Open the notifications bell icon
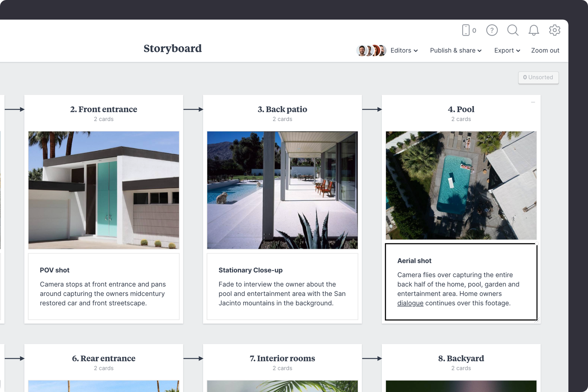Image resolution: width=588 pixels, height=392 pixels. click(x=534, y=30)
